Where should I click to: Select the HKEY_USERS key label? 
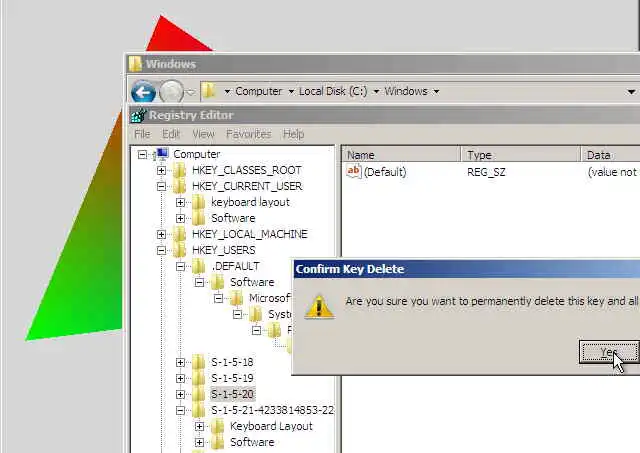coord(224,250)
